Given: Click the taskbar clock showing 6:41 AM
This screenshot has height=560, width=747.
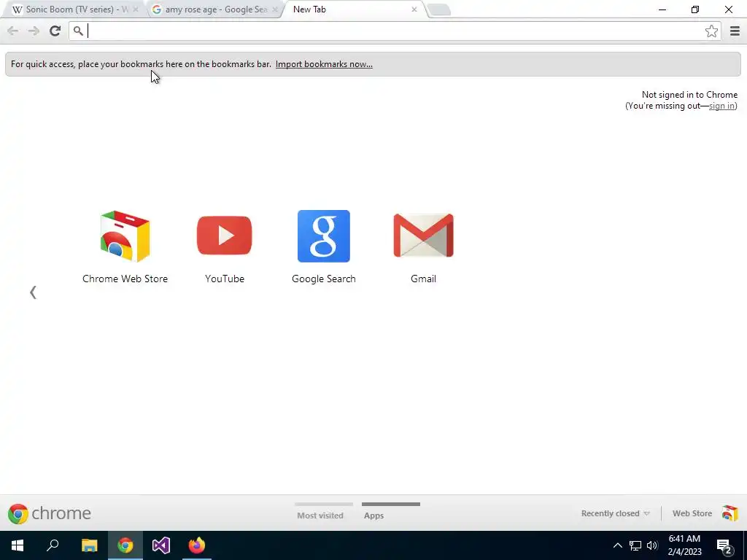Looking at the screenshot, I should pyautogui.click(x=684, y=545).
